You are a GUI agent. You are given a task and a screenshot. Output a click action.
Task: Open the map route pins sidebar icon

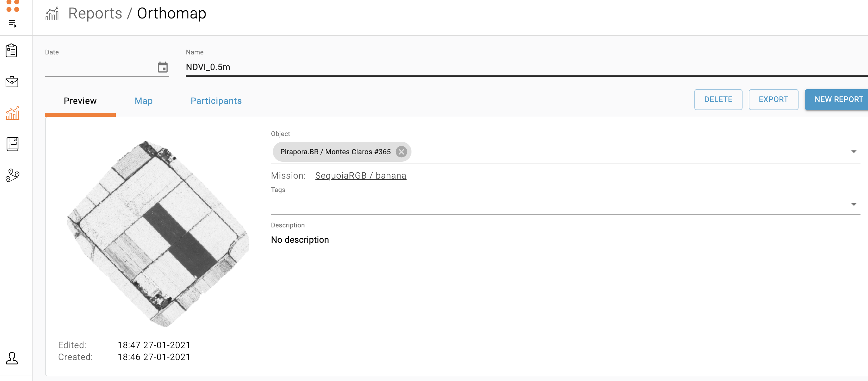point(13,175)
